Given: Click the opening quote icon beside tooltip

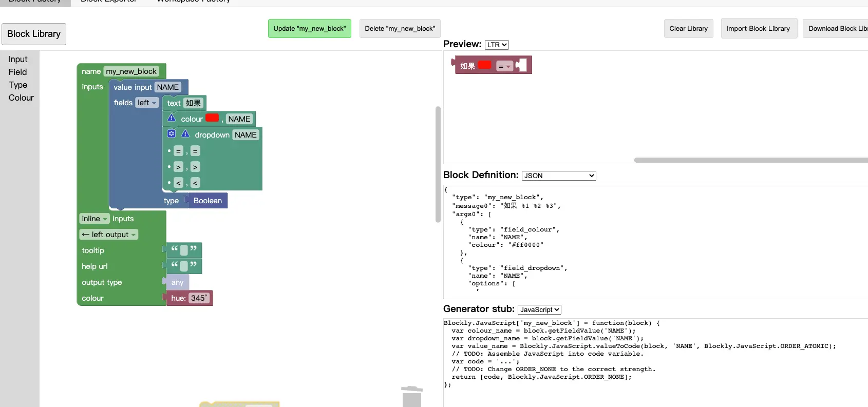Looking at the screenshot, I should click(x=175, y=249).
